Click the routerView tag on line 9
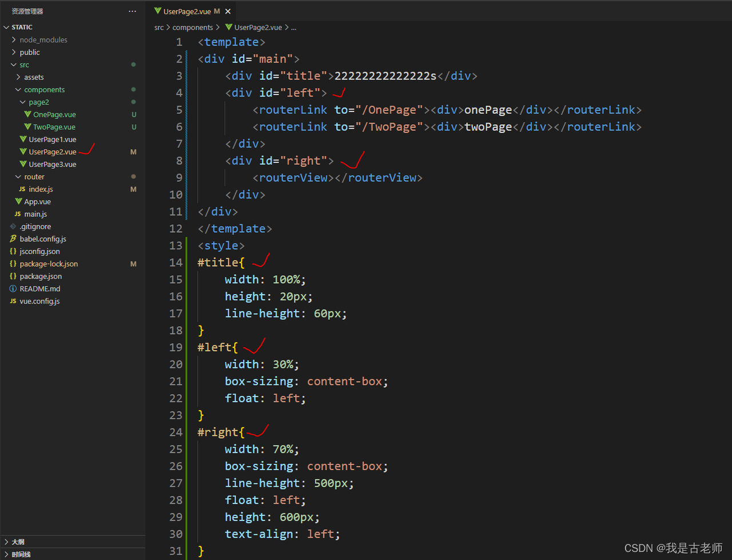 [x=293, y=178]
